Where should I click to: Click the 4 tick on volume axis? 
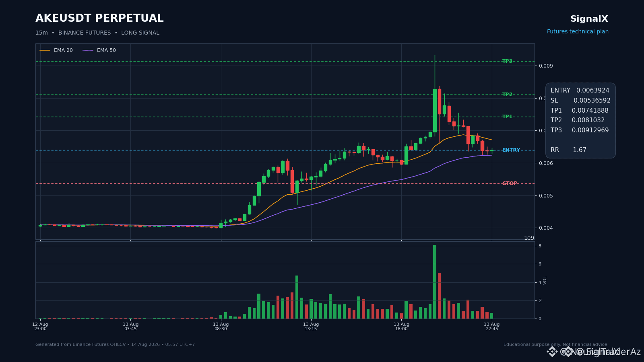pos(540,282)
